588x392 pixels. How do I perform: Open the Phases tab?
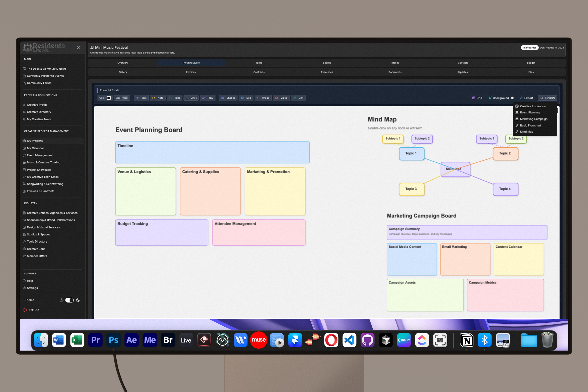395,63
